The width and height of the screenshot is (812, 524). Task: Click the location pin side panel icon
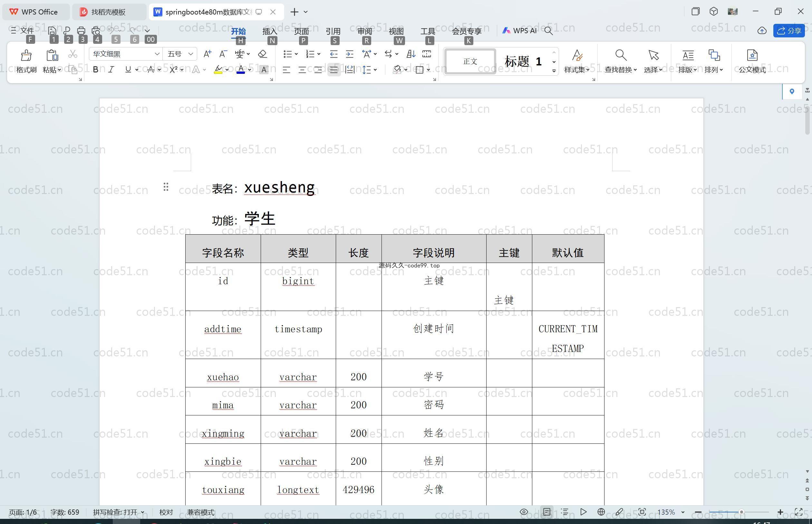coord(792,91)
